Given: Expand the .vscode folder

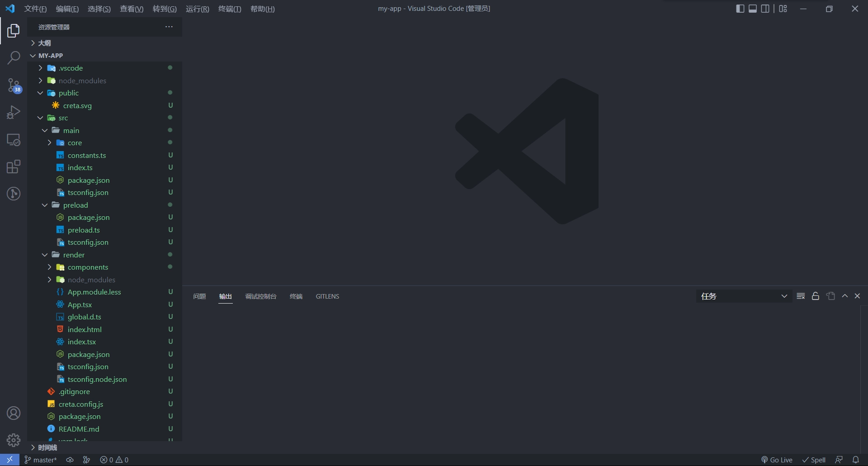Looking at the screenshot, I should pyautogui.click(x=105, y=68).
